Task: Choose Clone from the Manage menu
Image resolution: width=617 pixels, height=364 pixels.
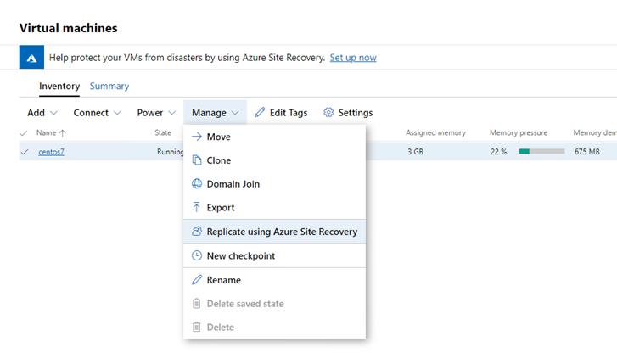Action: (274, 160)
